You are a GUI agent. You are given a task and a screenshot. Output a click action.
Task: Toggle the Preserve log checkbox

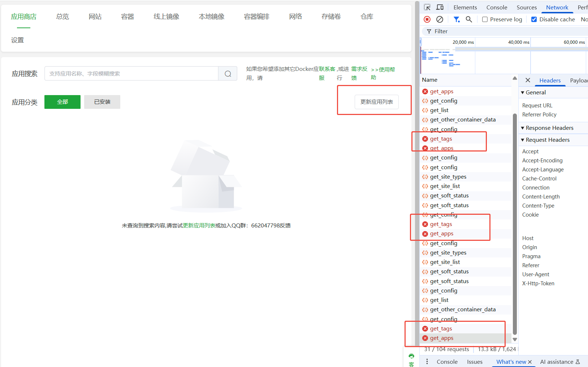click(485, 20)
